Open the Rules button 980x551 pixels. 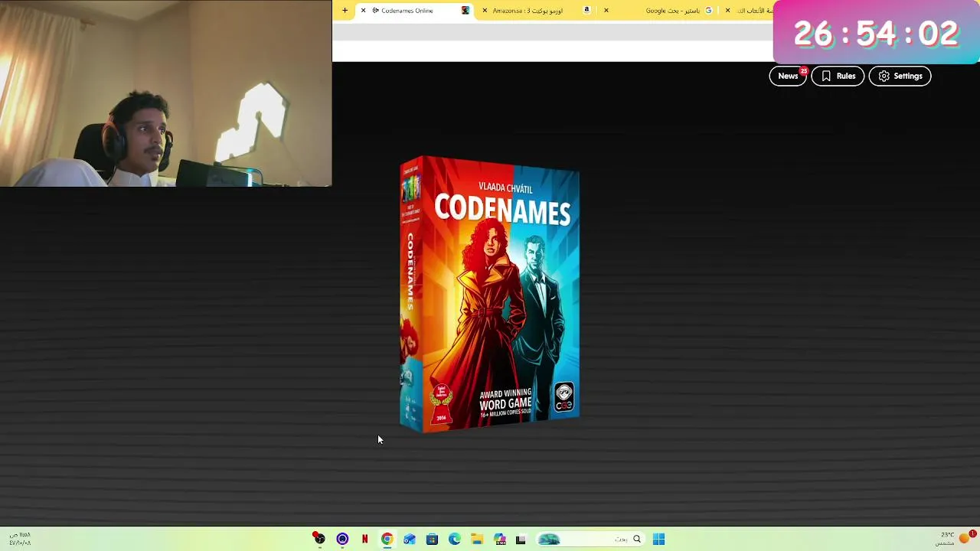(x=838, y=76)
